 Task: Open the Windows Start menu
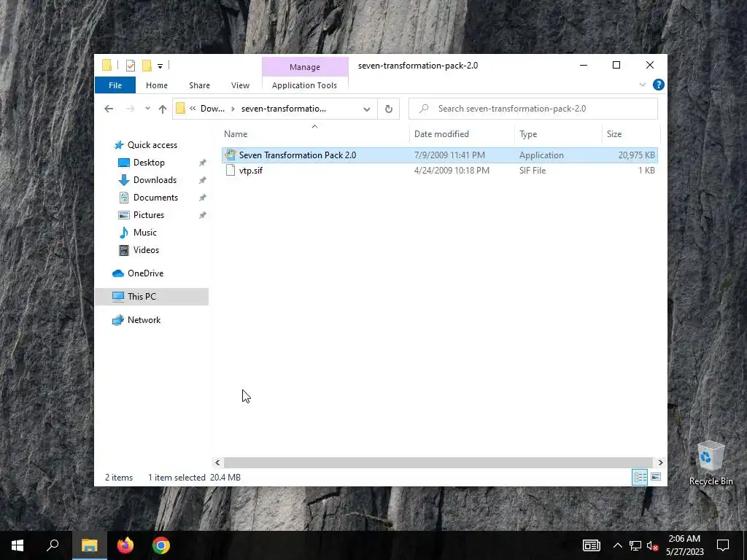click(18, 545)
